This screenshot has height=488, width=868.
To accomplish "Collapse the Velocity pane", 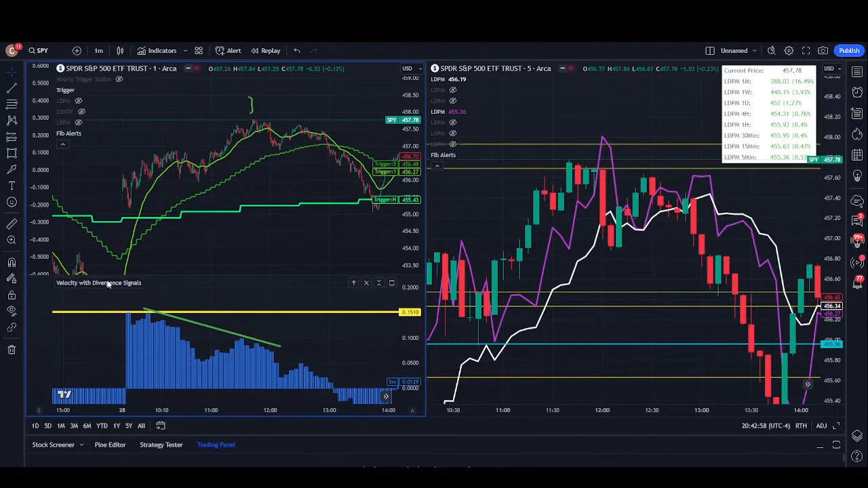I will click(x=379, y=283).
